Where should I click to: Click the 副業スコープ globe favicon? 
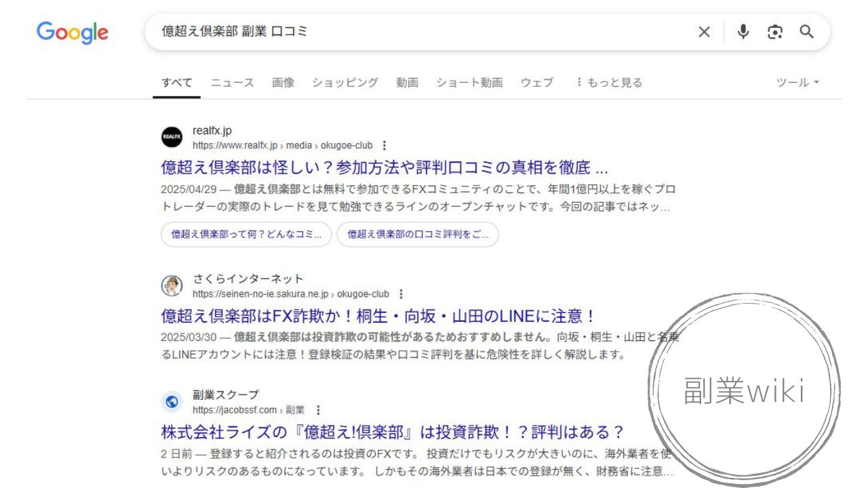172,402
